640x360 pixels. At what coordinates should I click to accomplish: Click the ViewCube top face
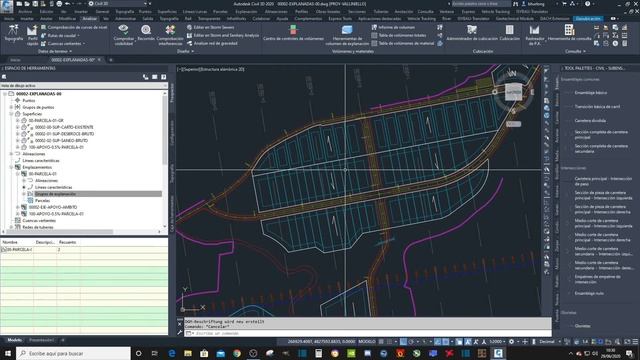point(513,92)
